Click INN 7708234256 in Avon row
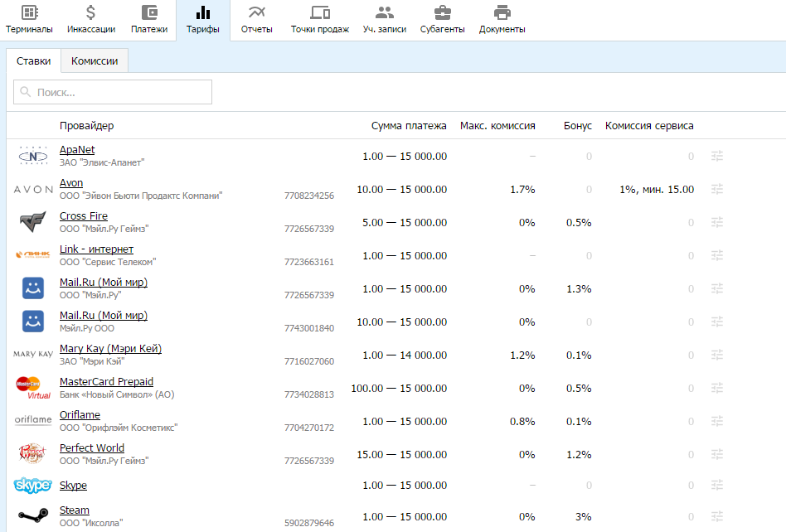This screenshot has height=532, width=786. pyautogui.click(x=309, y=196)
